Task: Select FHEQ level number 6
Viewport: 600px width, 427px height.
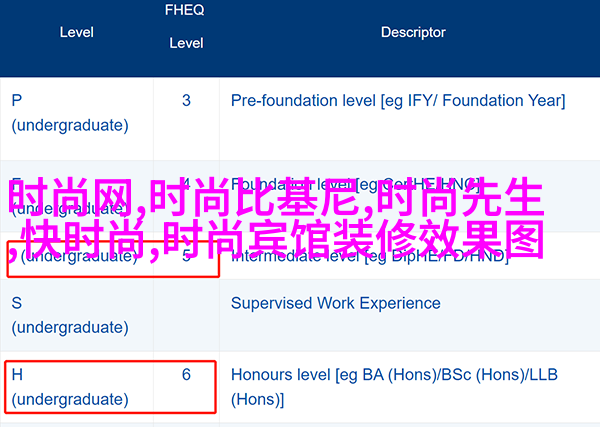Action: pos(186,375)
